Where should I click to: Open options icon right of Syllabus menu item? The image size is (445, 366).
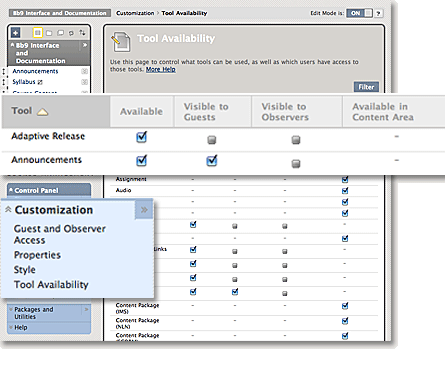point(85,82)
